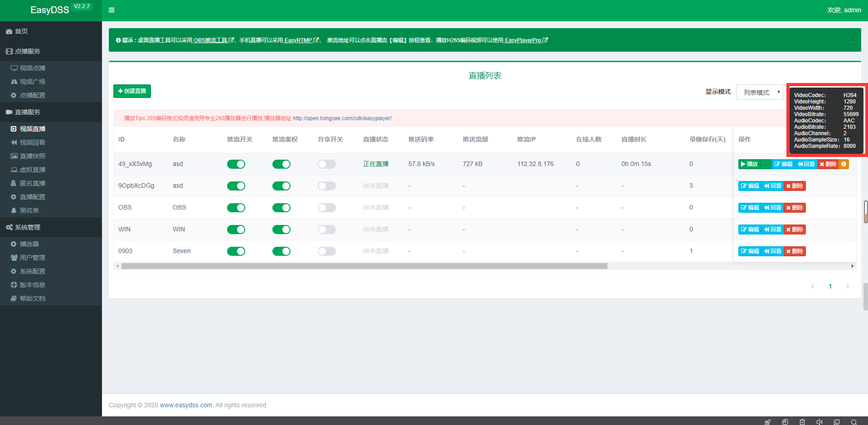The image size is (868, 425).
Task: Open www.easydss.com footer link
Action: (x=186, y=405)
